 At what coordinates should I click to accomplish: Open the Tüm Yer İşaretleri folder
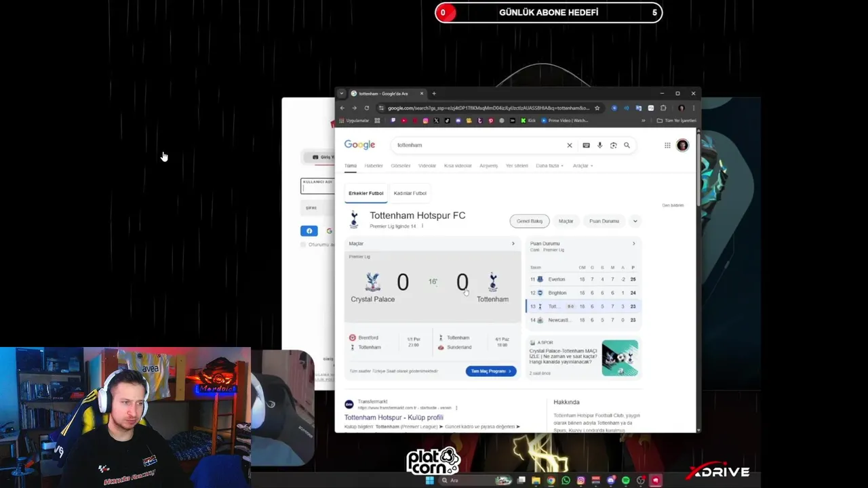pyautogui.click(x=677, y=121)
